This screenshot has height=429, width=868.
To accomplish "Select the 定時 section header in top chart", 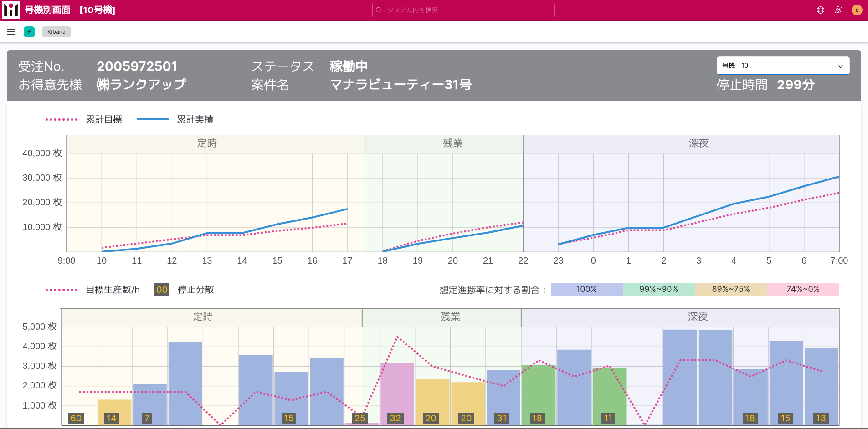I will (x=207, y=143).
